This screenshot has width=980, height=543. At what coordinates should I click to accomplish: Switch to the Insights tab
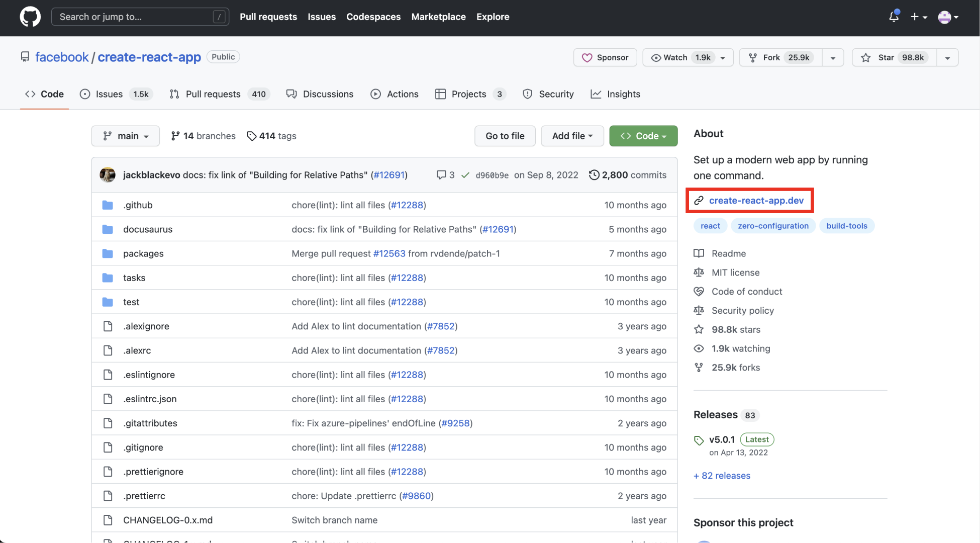pos(616,94)
